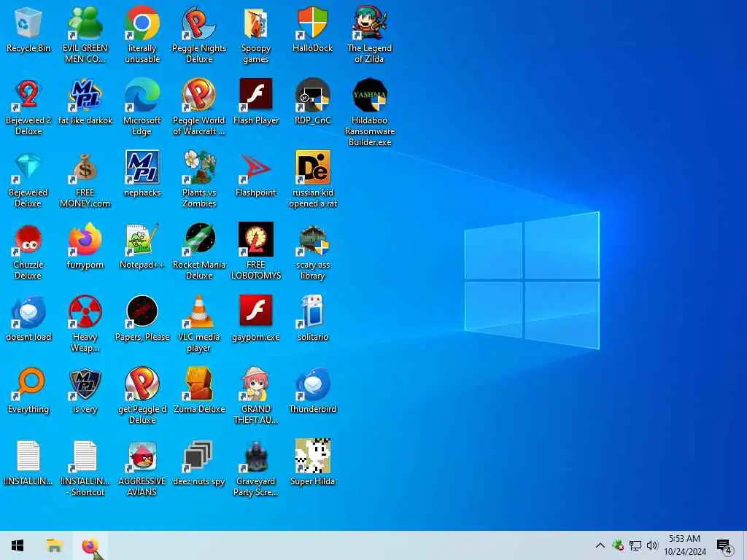
Task: Click the FREE LOBOTOMYS shortcut
Action: click(x=256, y=252)
